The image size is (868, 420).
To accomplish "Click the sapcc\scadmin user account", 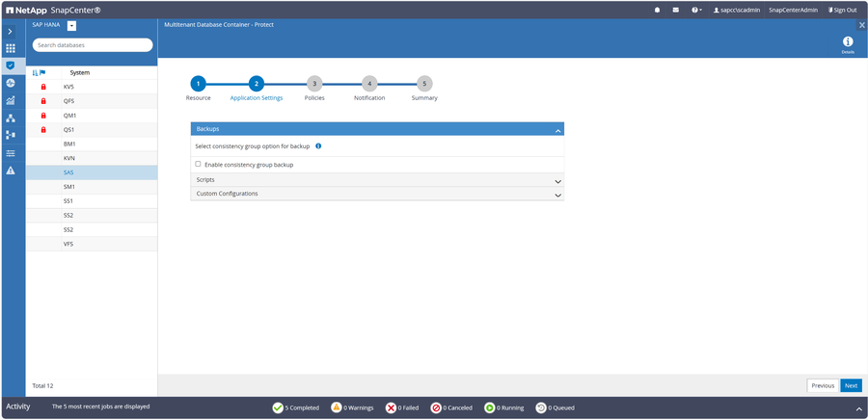I will click(x=736, y=10).
